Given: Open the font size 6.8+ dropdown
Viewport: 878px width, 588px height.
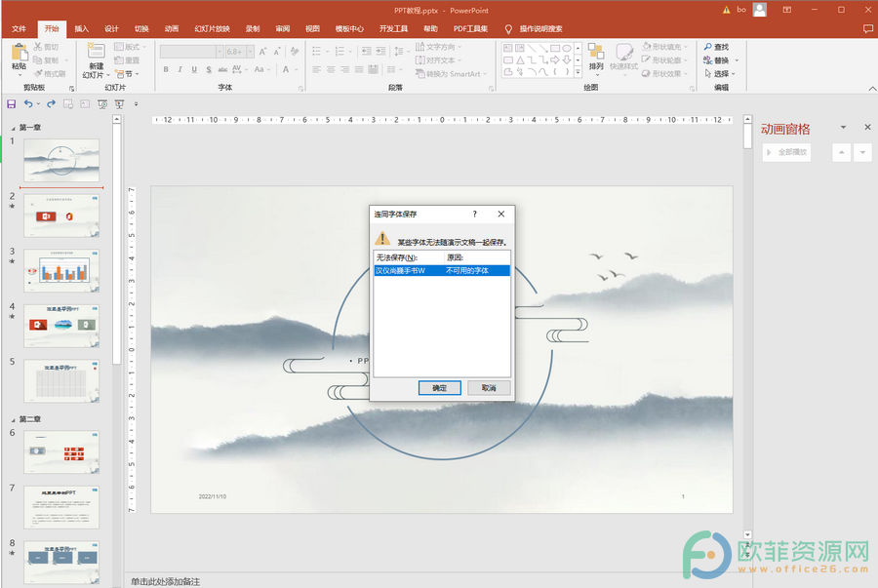Looking at the screenshot, I should pos(251,52).
